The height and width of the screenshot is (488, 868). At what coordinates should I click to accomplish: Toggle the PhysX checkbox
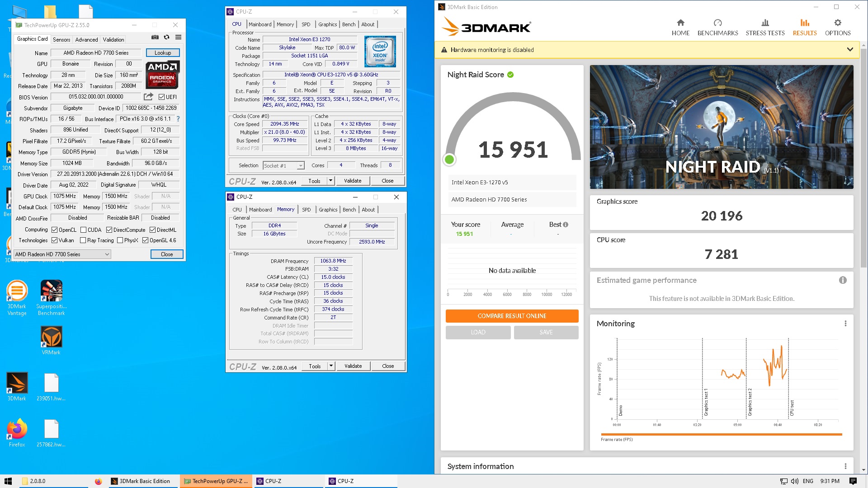(120, 240)
